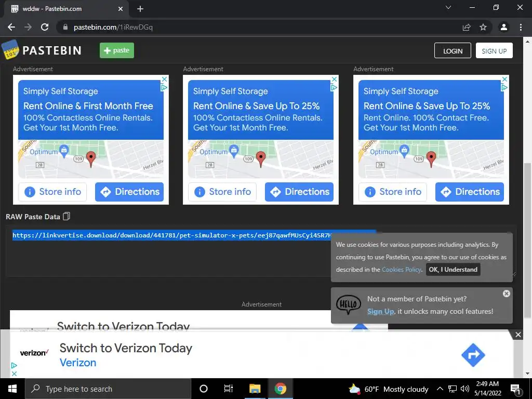Click the small X below AdChoices on Verizon banner

(x=14, y=374)
